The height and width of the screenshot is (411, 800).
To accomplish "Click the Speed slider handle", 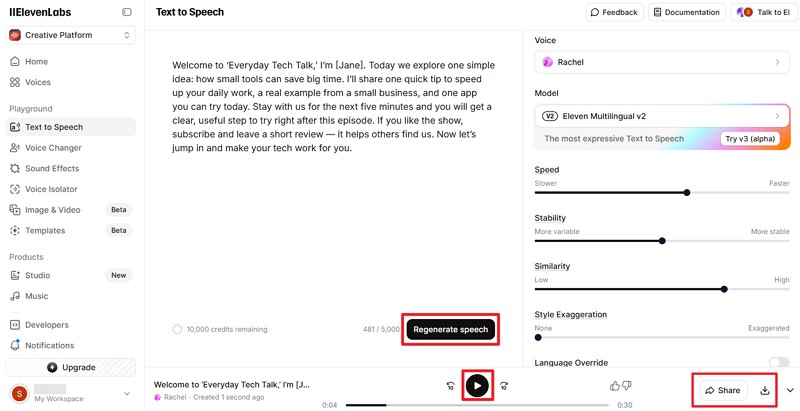I will pyautogui.click(x=687, y=193).
